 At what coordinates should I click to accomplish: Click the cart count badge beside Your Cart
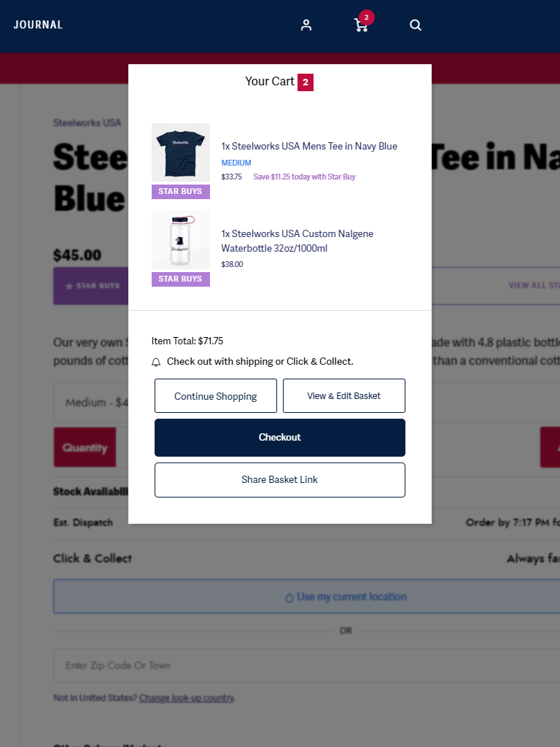pos(306,82)
